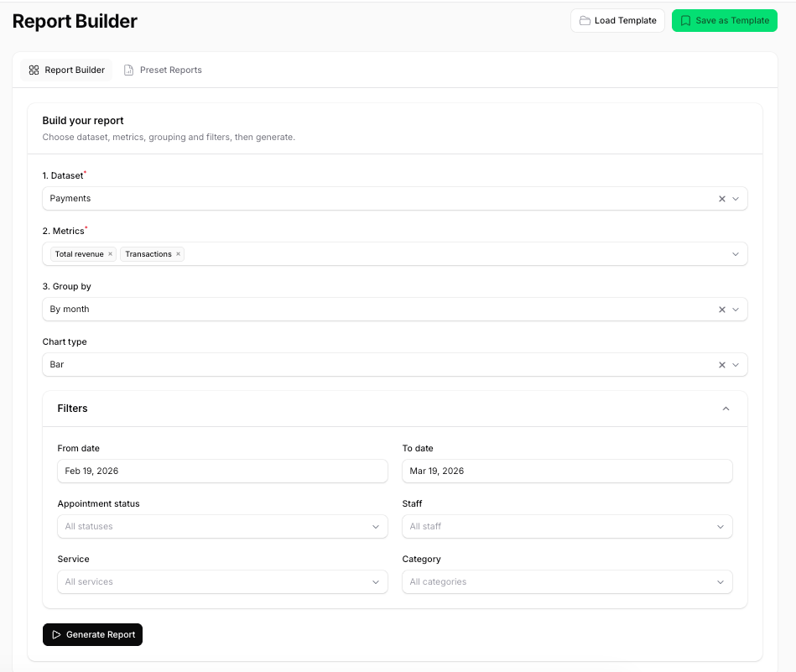Click the folder icon on Load Template
Screen dimensions: 796x672
coord(586,20)
